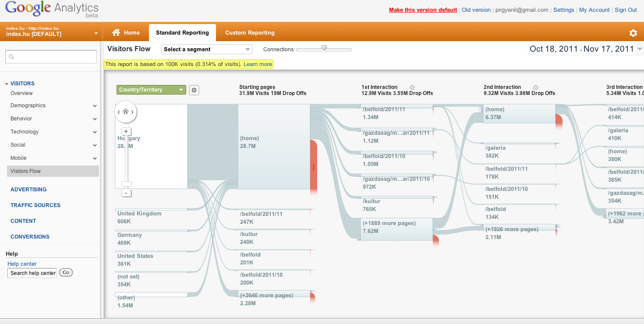644x324 pixels.
Task: Expand the Social section
Action: point(95,145)
